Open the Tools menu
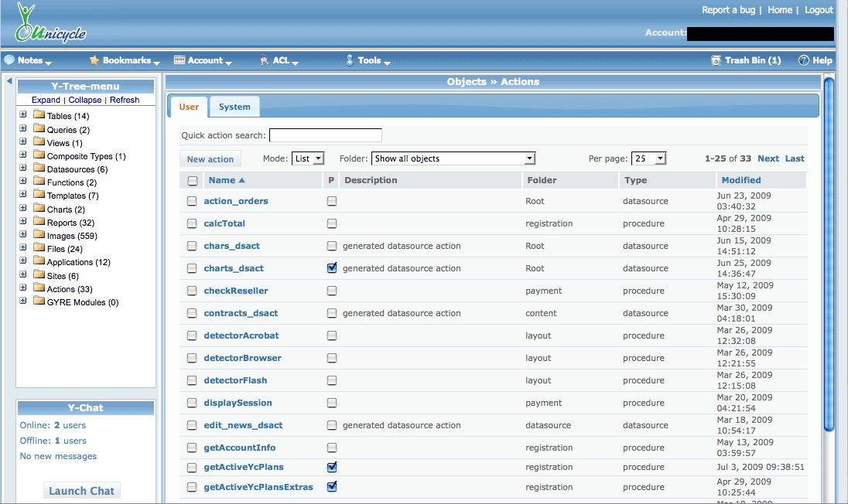The height and width of the screenshot is (504, 848). 369,60
